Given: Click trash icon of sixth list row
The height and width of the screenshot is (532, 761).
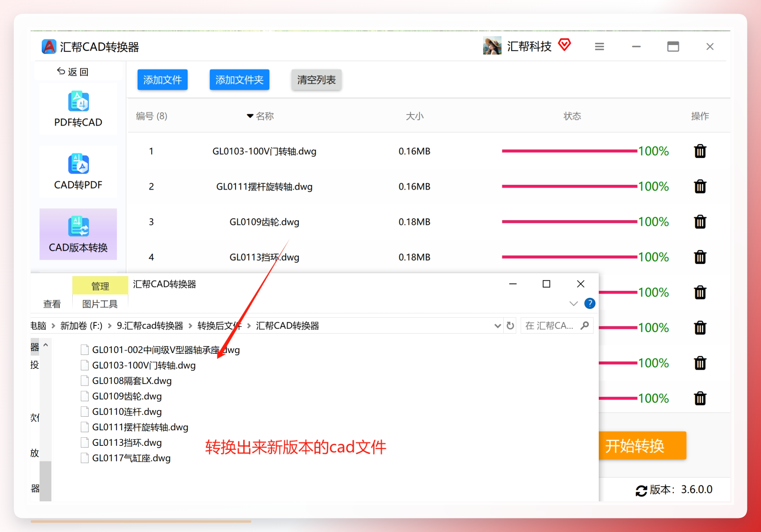Looking at the screenshot, I should click(700, 328).
